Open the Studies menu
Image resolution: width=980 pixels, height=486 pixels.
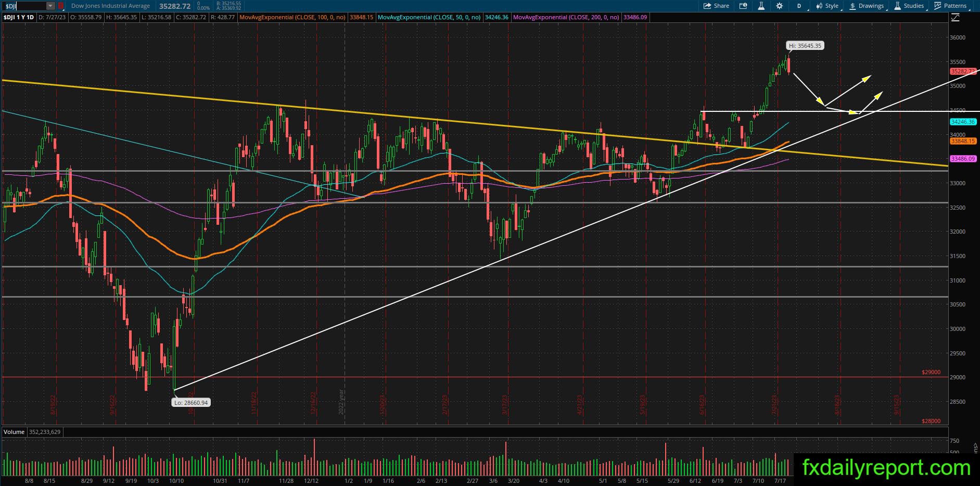909,6
